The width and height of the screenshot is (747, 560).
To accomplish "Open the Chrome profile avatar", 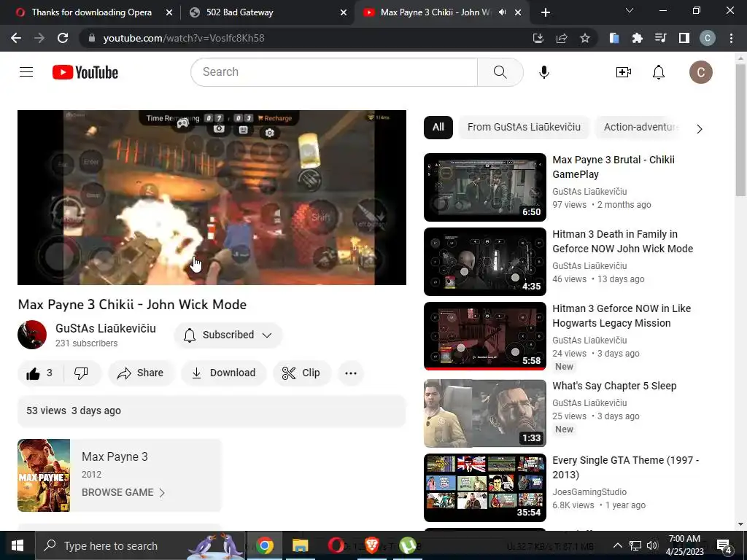I will click(707, 38).
